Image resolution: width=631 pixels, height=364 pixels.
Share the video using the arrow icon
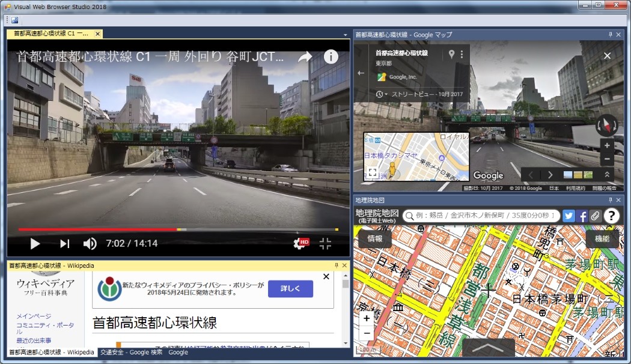click(x=305, y=57)
